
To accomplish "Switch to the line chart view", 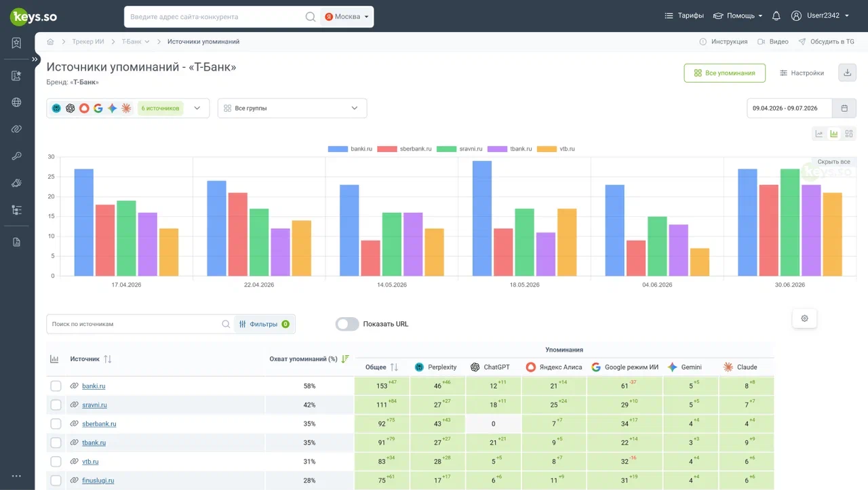I will [x=819, y=134].
